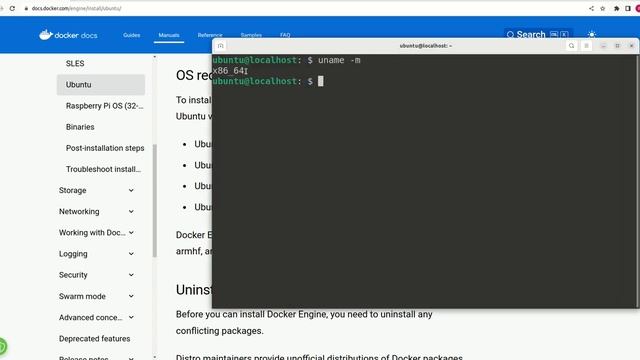The width and height of the screenshot is (640, 360).
Task: Open Security sidebar label
Action: point(73,275)
